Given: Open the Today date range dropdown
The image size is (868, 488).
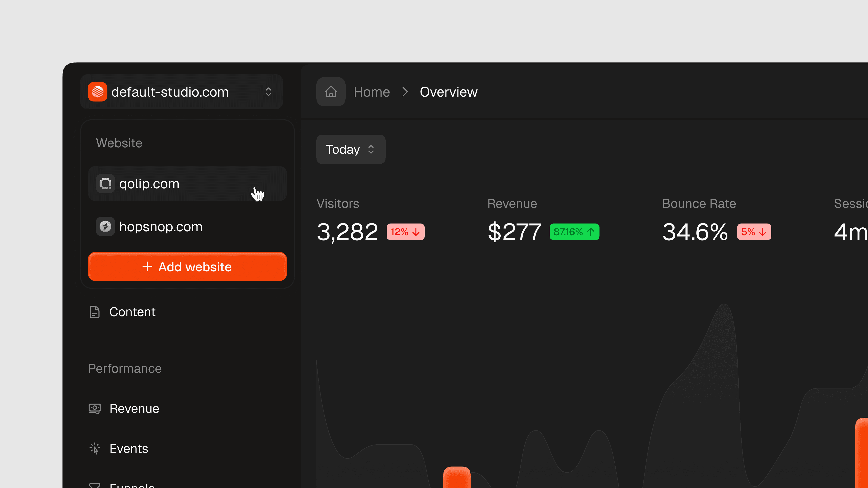Looking at the screenshot, I should coord(351,149).
